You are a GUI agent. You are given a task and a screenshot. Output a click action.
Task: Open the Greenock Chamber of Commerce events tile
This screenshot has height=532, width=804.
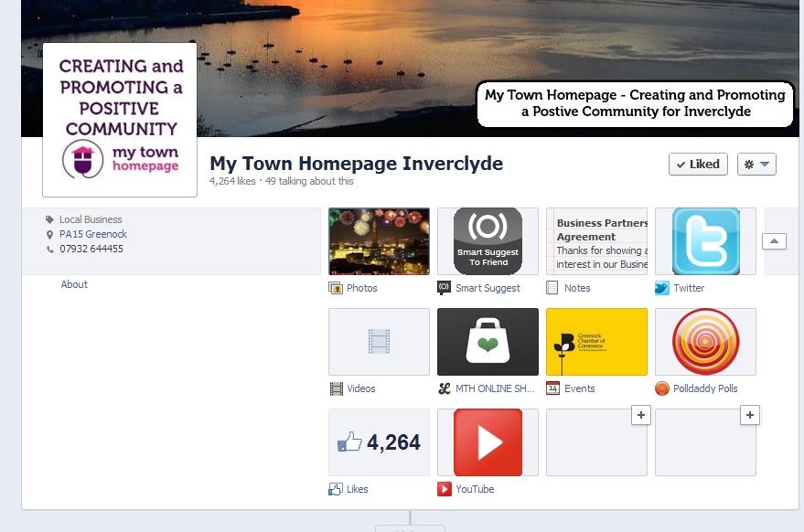[x=597, y=341]
